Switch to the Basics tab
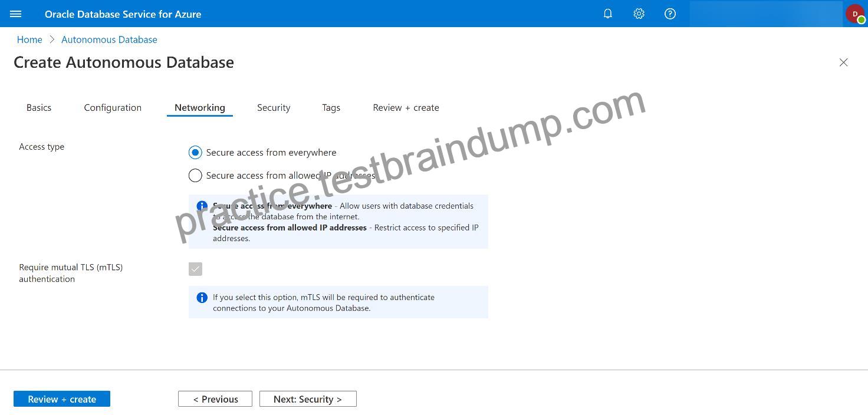The width and height of the screenshot is (868, 415). point(39,108)
